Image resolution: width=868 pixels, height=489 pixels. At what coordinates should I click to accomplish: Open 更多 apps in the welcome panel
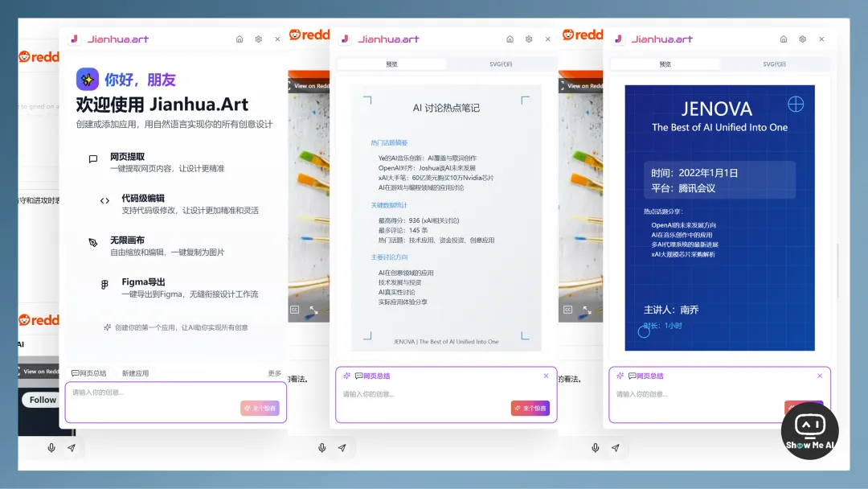pyautogui.click(x=275, y=373)
